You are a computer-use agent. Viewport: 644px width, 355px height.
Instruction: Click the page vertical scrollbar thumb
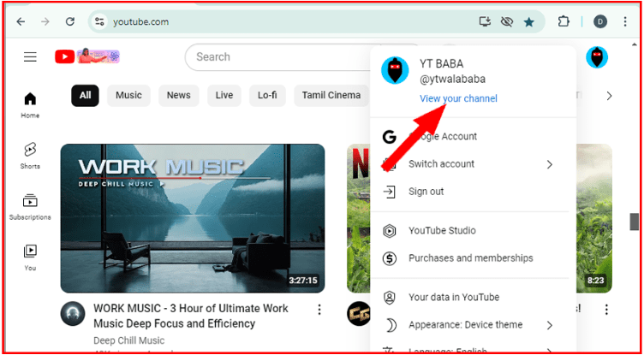pyautogui.click(x=635, y=222)
